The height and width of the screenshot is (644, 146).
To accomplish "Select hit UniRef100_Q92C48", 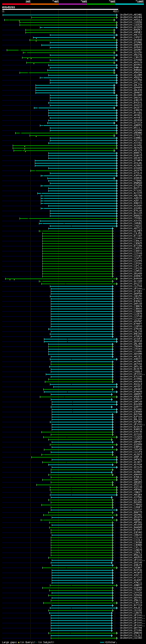I will [131, 562].
